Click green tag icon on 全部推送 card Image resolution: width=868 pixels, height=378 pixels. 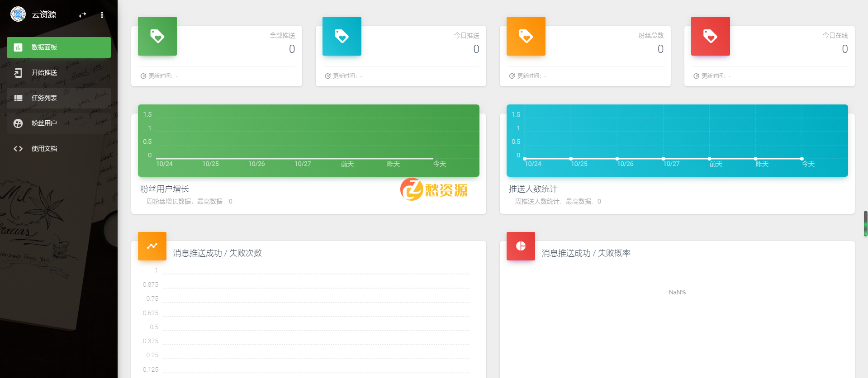(157, 36)
